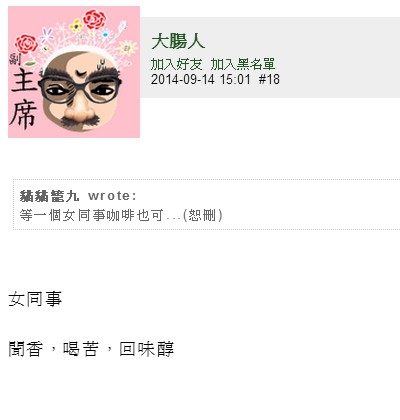400x420 pixels.
Task: Add user via 加入好友 link
Action: (x=177, y=64)
